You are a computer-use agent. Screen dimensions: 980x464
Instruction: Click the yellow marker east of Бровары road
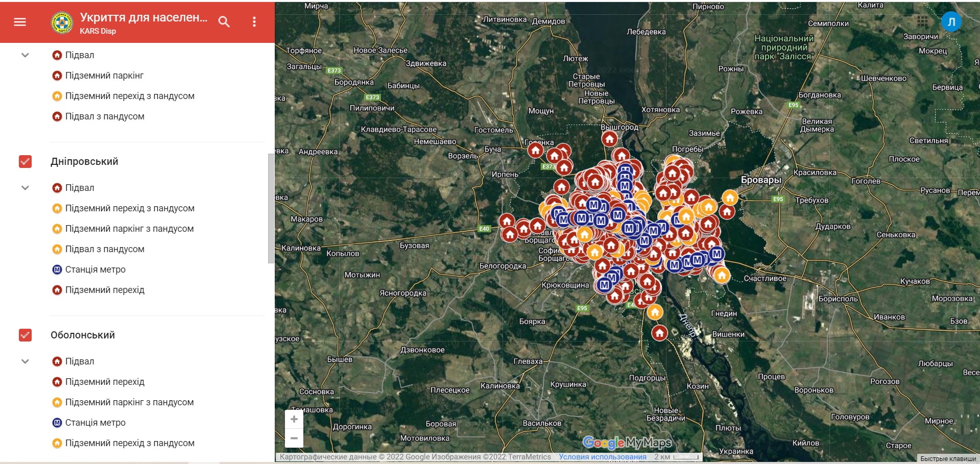(x=730, y=198)
